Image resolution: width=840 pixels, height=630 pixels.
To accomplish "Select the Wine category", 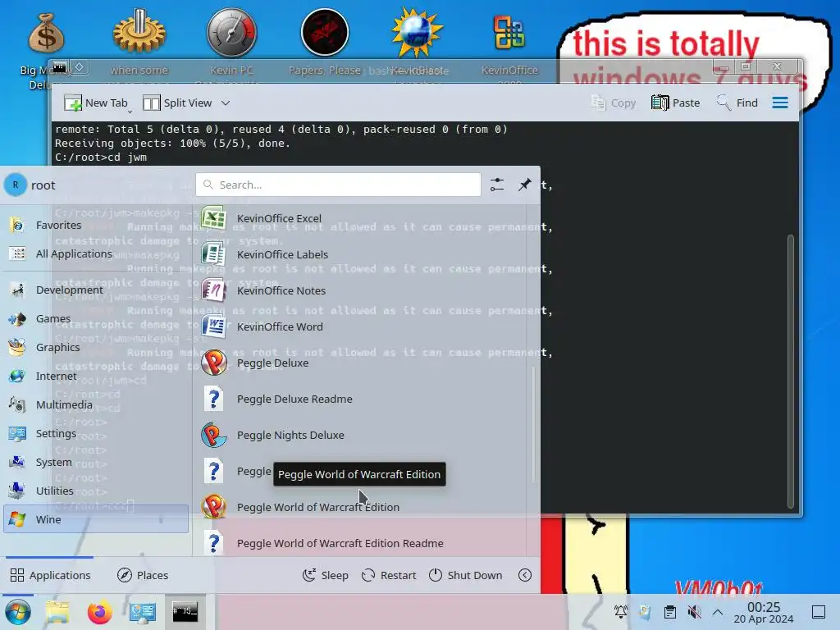I will (x=96, y=519).
